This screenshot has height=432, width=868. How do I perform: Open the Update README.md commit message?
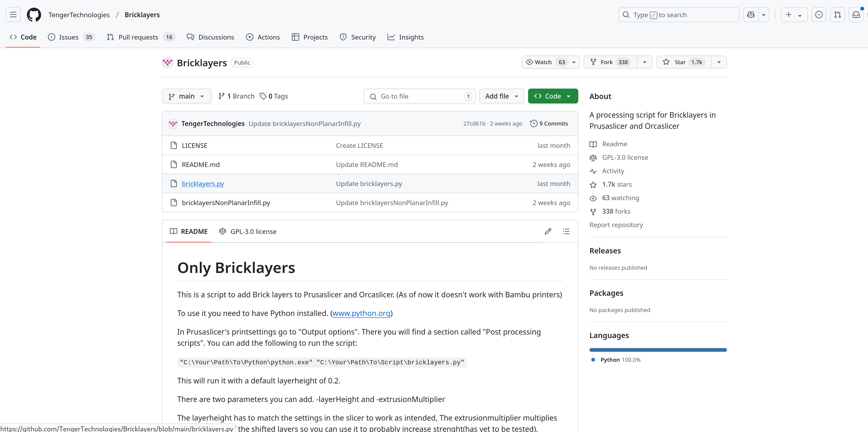[x=367, y=165]
